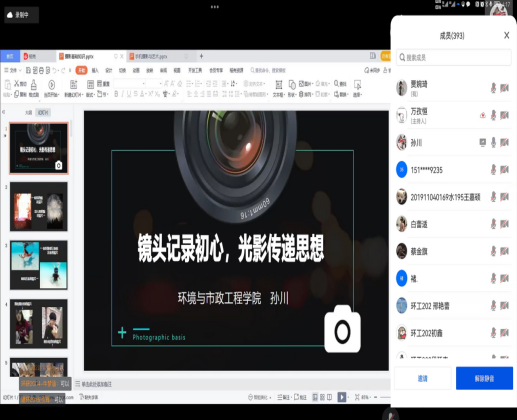The width and height of the screenshot is (517, 420).
Task: Click increase font size A icon
Action: 166,83
